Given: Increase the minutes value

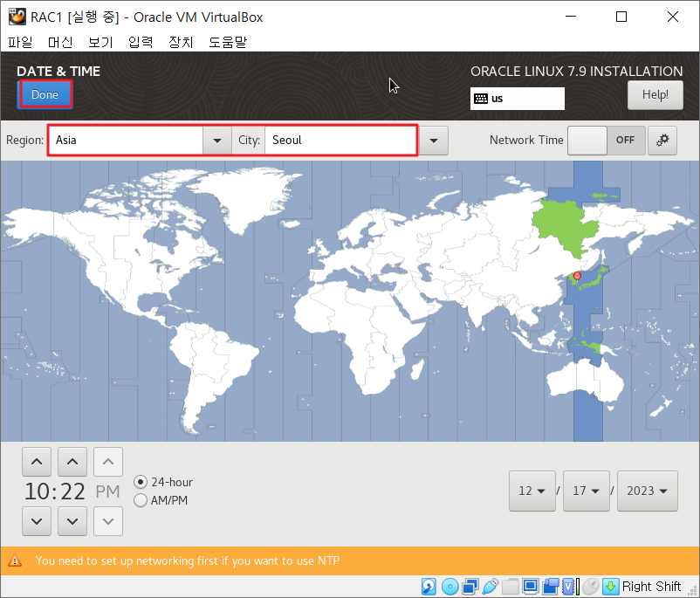Looking at the screenshot, I should point(72,462).
